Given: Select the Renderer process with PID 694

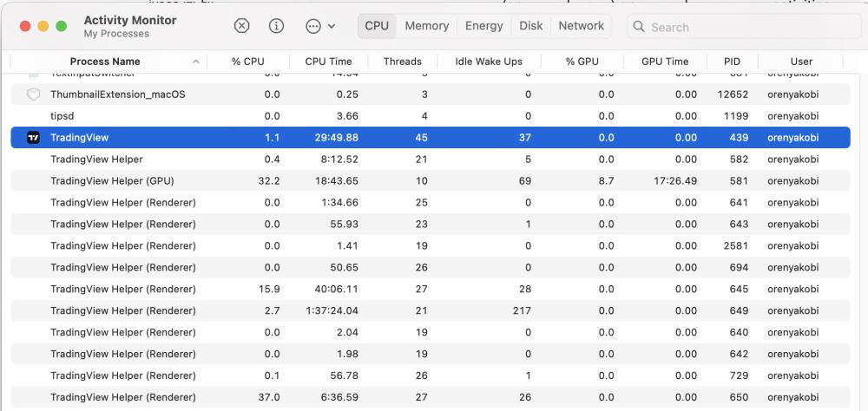Looking at the screenshot, I should pos(431,267).
